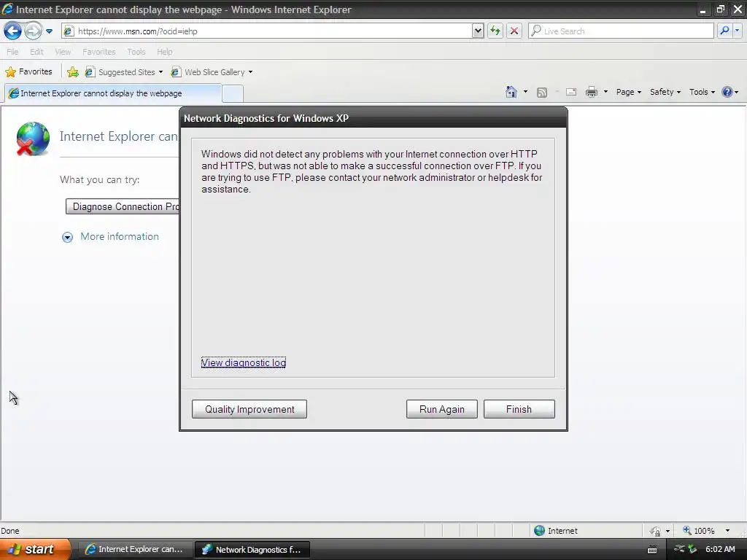Image resolution: width=747 pixels, height=560 pixels.
Task: Open the Page command menu
Action: tap(628, 92)
